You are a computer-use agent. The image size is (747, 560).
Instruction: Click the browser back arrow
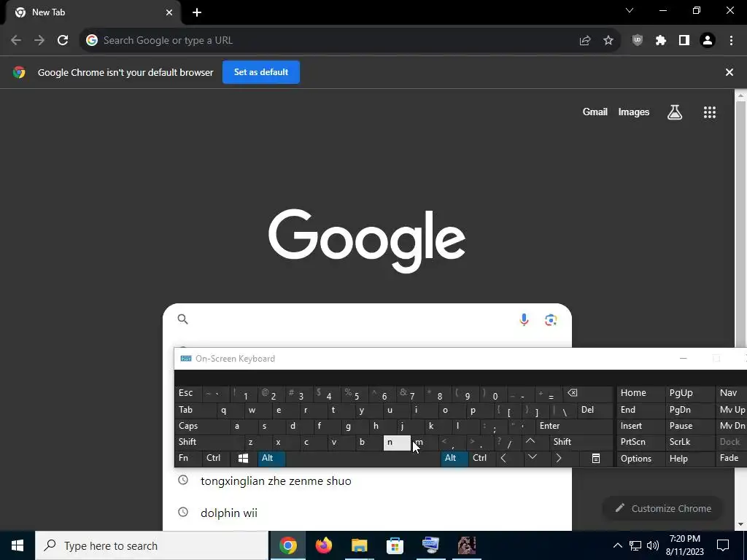(16, 41)
